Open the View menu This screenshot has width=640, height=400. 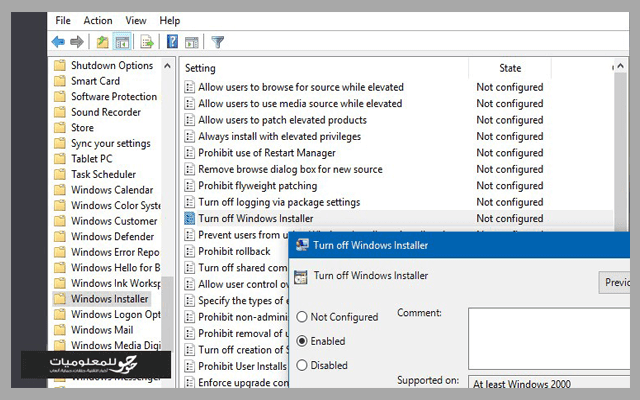[x=136, y=20]
